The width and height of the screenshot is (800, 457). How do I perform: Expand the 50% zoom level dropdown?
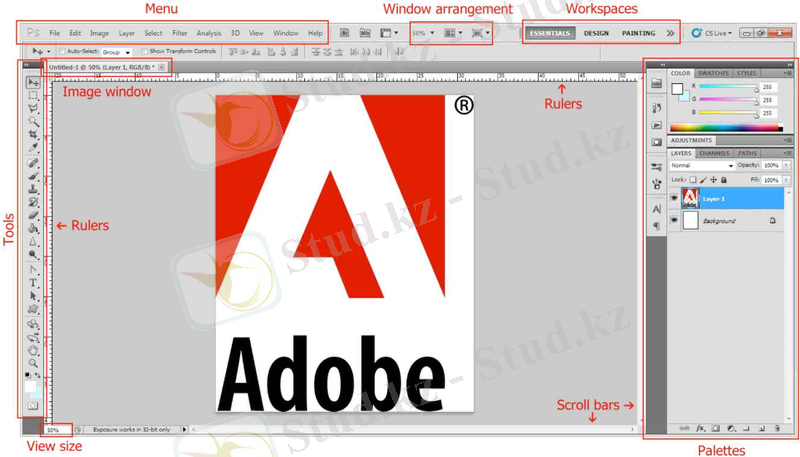pos(422,33)
